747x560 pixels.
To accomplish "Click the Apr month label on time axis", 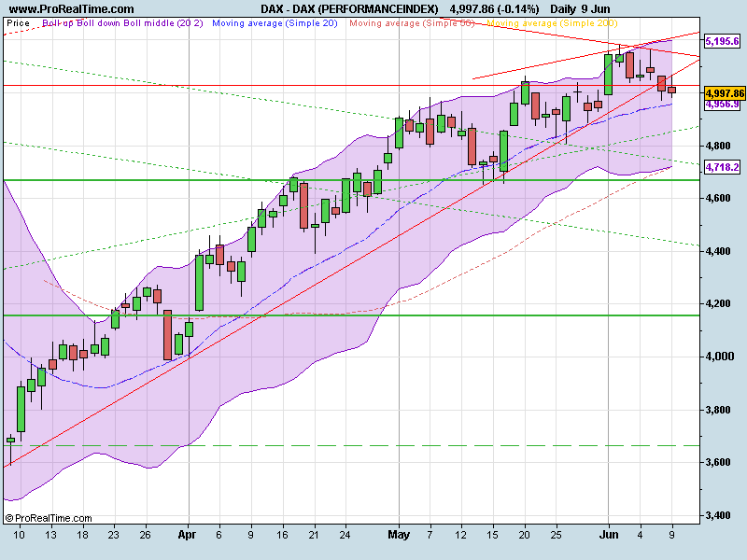I will tap(188, 535).
